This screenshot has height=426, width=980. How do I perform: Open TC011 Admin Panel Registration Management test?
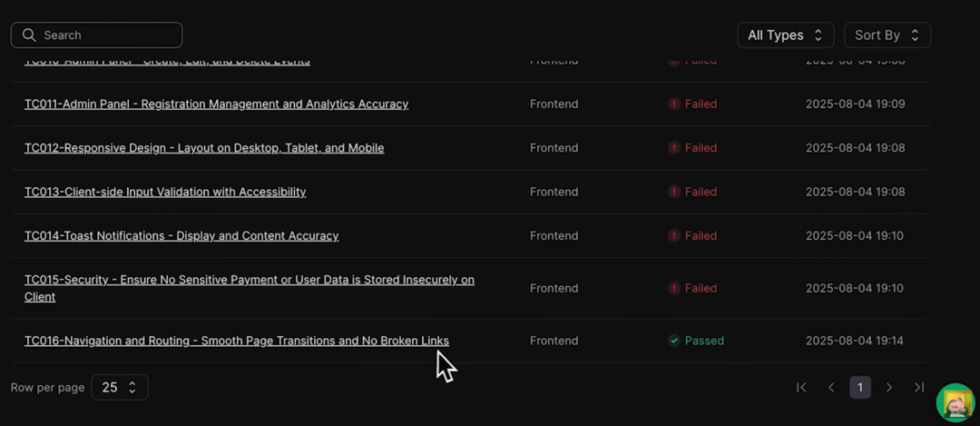point(216,104)
